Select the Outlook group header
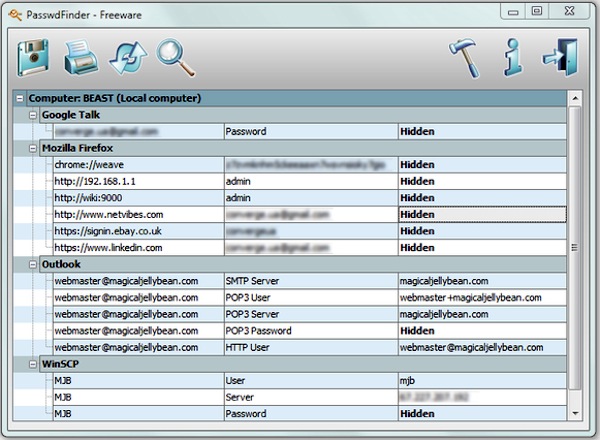 (303, 265)
